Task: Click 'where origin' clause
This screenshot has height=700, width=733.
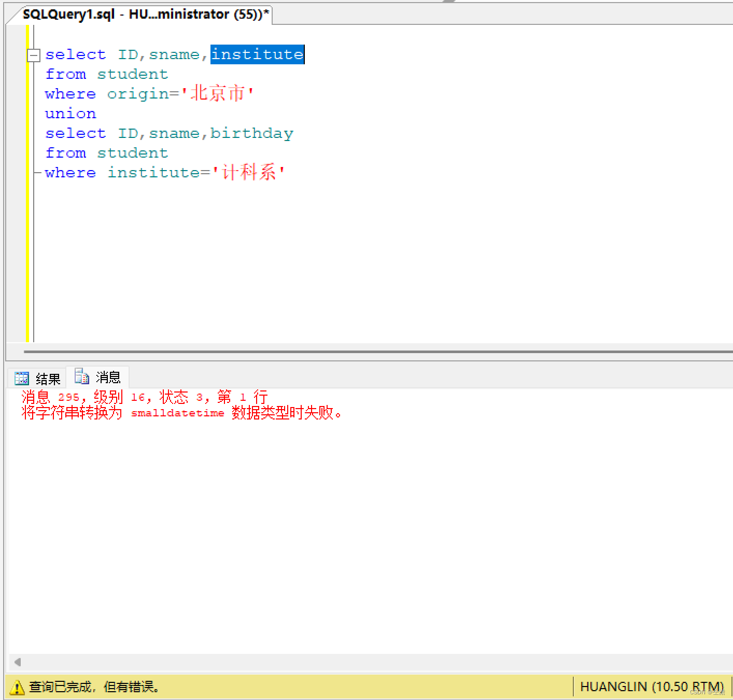Action: pyautogui.click(x=149, y=94)
